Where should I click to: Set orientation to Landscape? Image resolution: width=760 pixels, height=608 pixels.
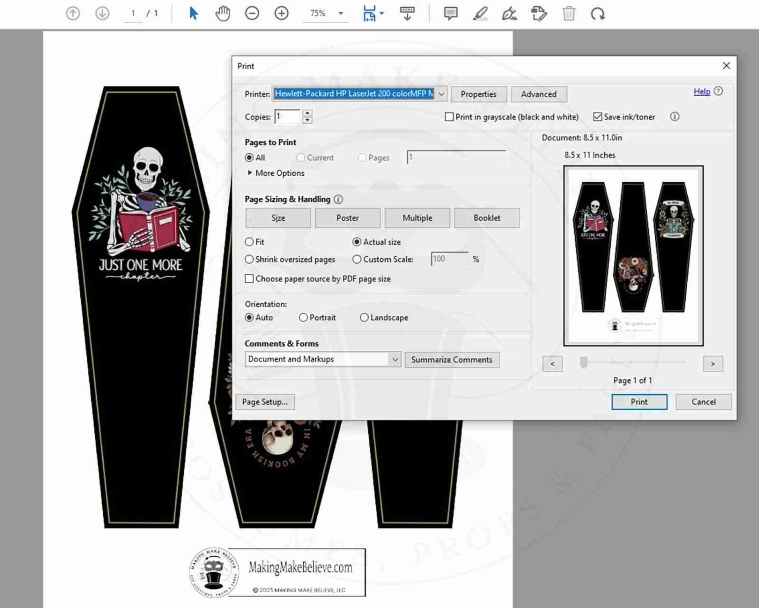click(364, 318)
